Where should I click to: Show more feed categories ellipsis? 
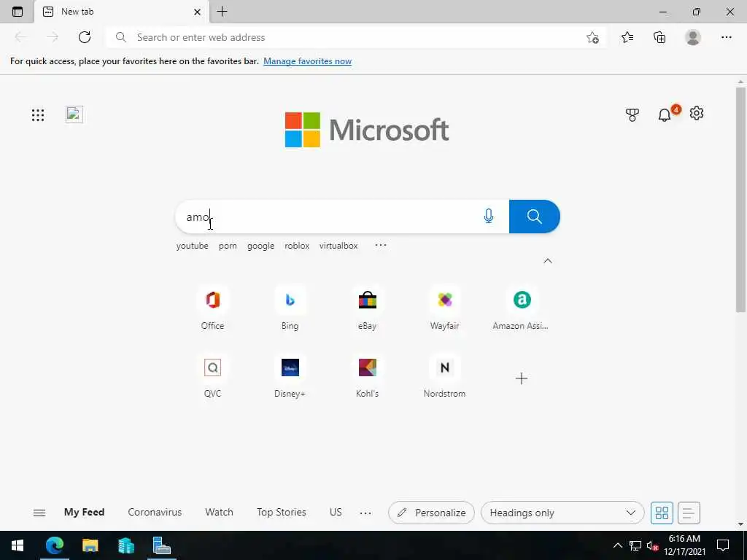(x=365, y=513)
